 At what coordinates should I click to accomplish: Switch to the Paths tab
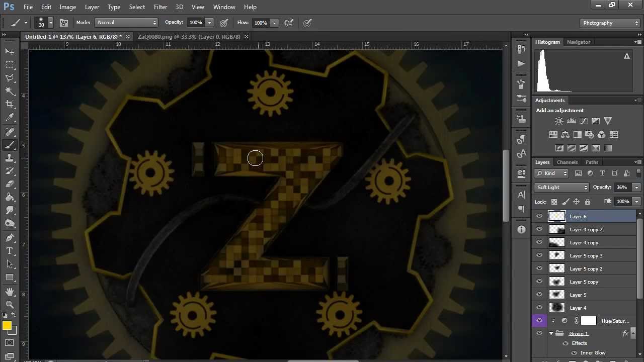tap(592, 162)
